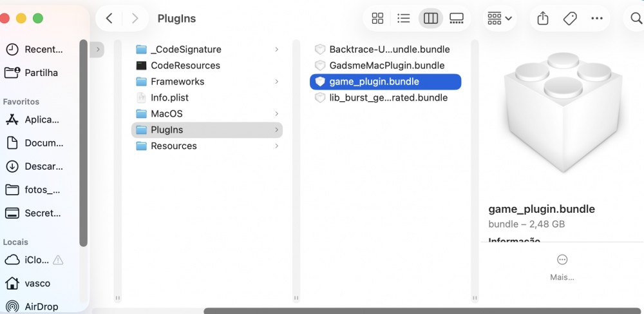Expand MacOS with its chevron
The height and width of the screenshot is (314, 644).
tap(277, 113)
